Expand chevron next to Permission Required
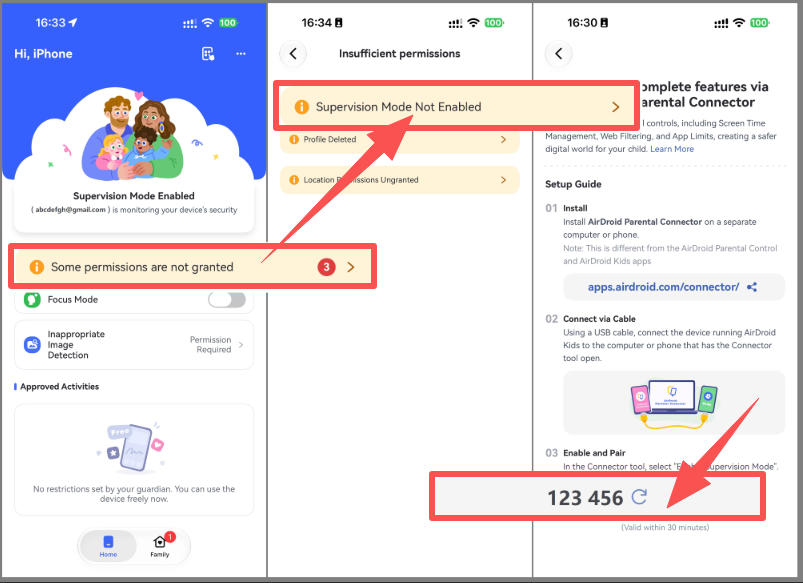This screenshot has width=803, height=583. 241,345
